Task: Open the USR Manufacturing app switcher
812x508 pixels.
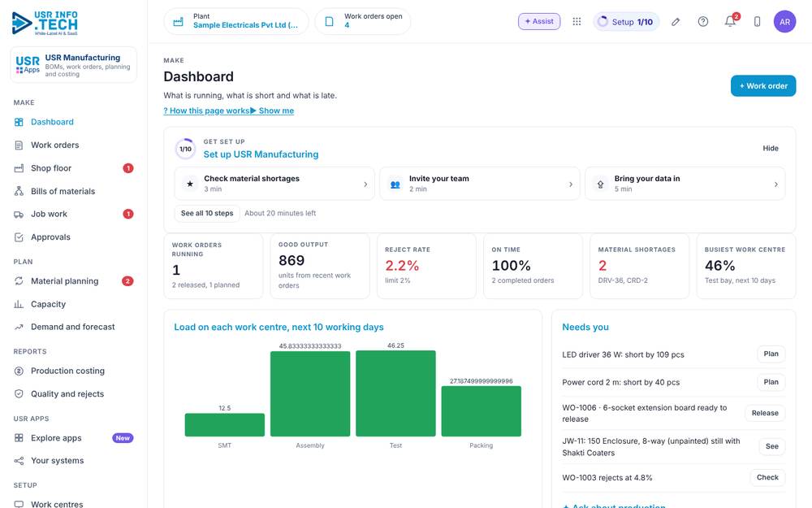Action: click(x=74, y=65)
